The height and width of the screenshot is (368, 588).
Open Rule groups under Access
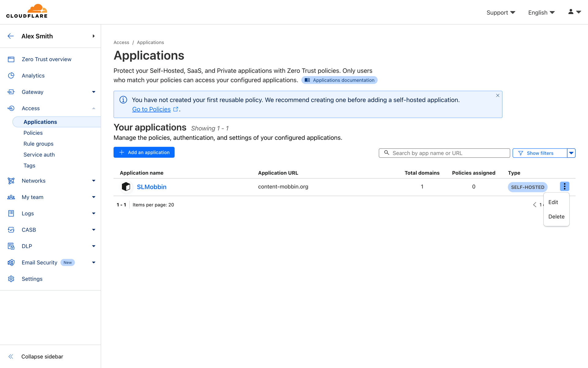coord(38,144)
